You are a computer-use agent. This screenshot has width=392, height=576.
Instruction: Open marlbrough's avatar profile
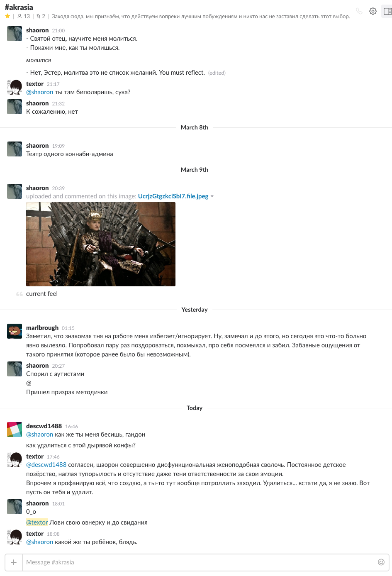pyautogui.click(x=15, y=331)
